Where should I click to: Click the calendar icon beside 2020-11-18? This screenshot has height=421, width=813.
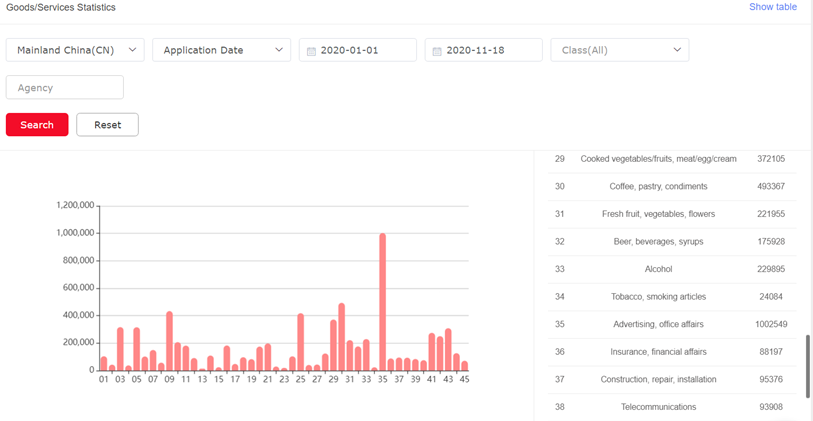pos(437,51)
